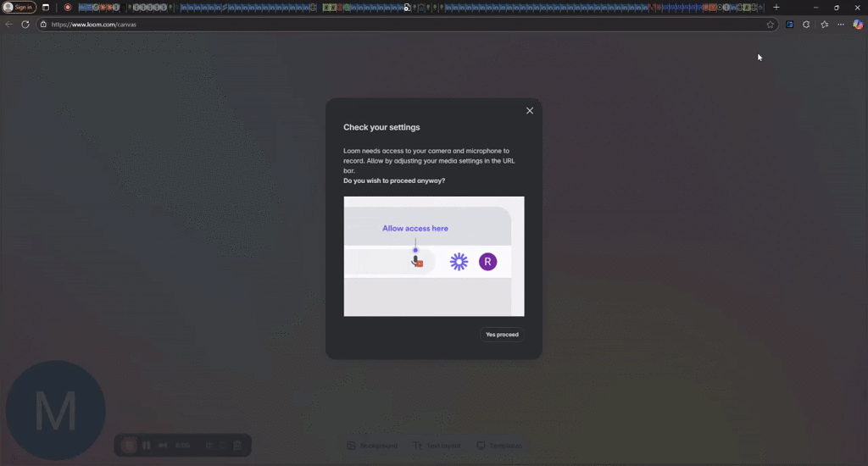Screen dimensions: 868x466
Task: Open Settings and more ellipsis menu
Action: pos(841,25)
